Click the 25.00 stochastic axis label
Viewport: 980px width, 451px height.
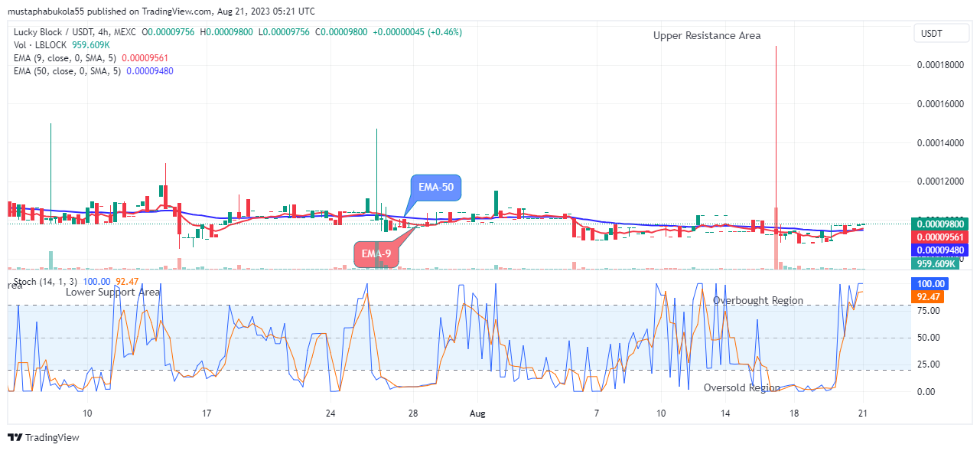point(928,364)
